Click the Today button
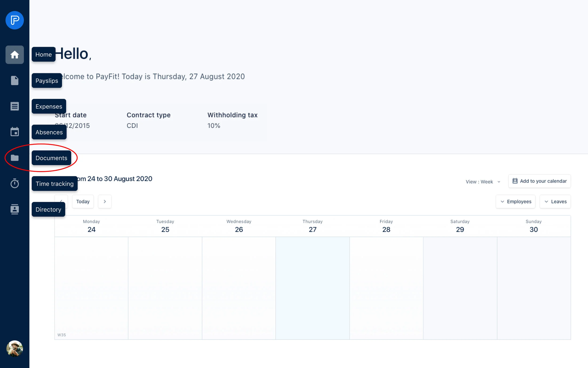 83,202
